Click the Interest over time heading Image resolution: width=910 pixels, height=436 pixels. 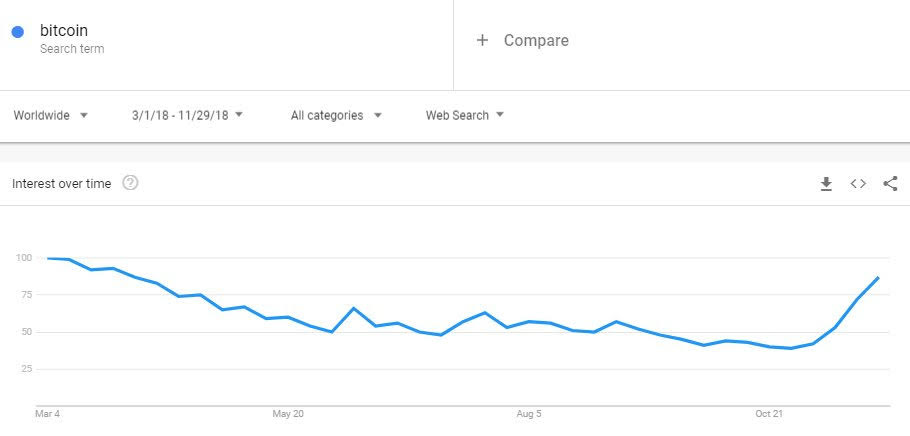[x=62, y=184]
